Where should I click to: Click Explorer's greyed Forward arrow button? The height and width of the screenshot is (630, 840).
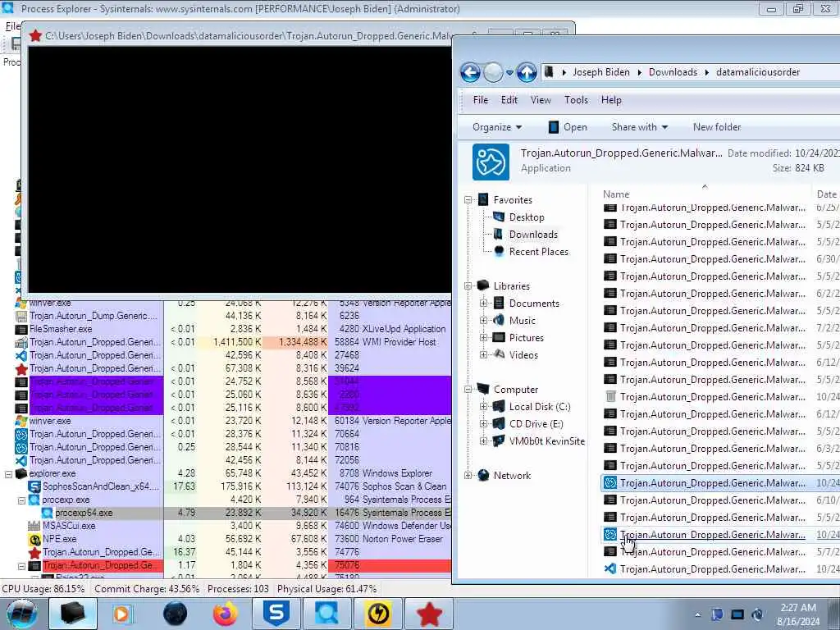pyautogui.click(x=493, y=72)
